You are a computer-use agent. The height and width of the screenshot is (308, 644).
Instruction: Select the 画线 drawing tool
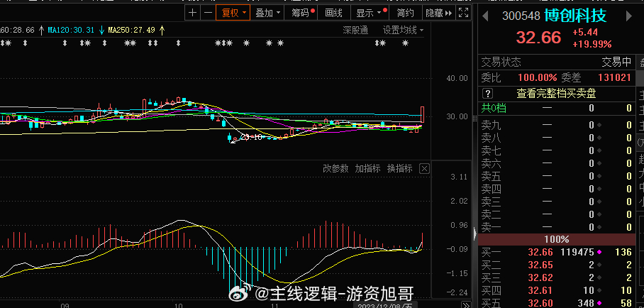click(333, 13)
